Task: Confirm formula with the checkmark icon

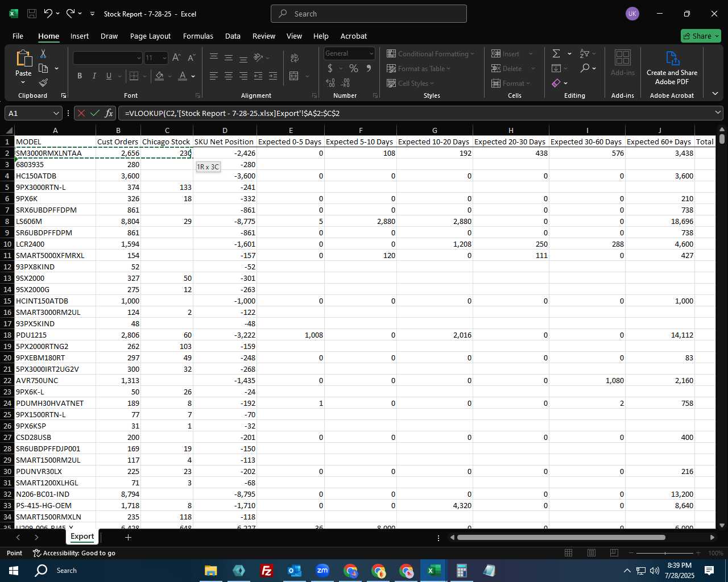Action: (x=95, y=113)
